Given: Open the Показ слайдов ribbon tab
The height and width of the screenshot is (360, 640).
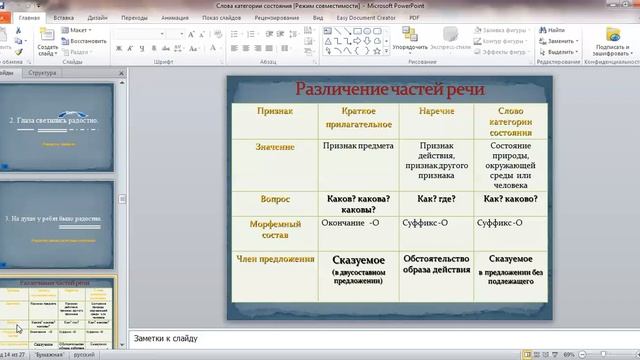Looking at the screenshot, I should (222, 18).
